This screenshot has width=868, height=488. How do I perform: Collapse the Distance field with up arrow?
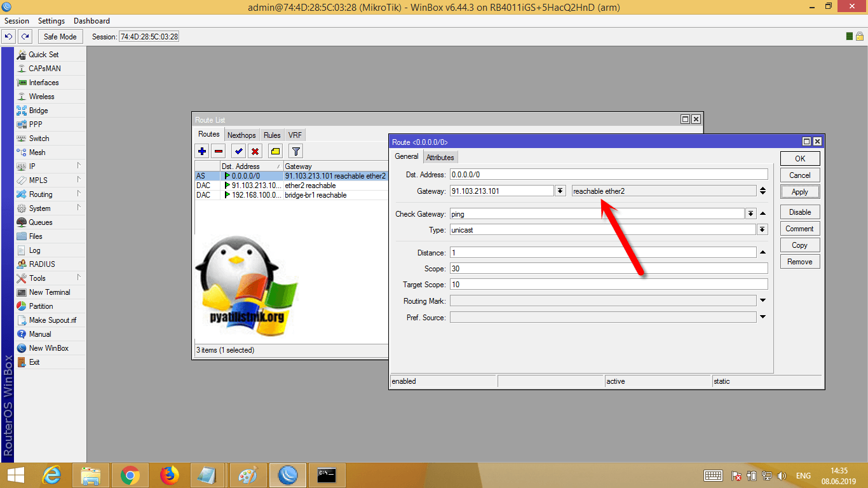pos(763,252)
